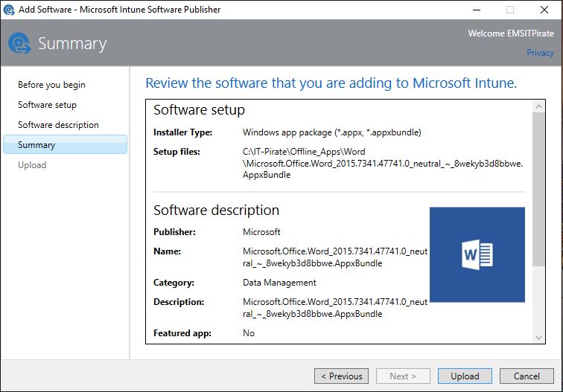Click the Category value 'Data Management'
563x392 pixels.
[x=279, y=283]
